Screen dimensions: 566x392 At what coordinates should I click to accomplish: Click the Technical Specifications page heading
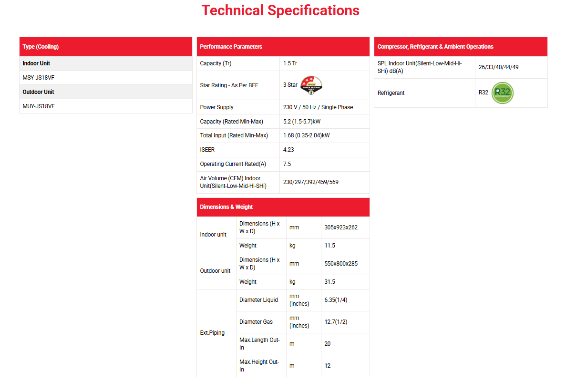pyautogui.click(x=280, y=10)
